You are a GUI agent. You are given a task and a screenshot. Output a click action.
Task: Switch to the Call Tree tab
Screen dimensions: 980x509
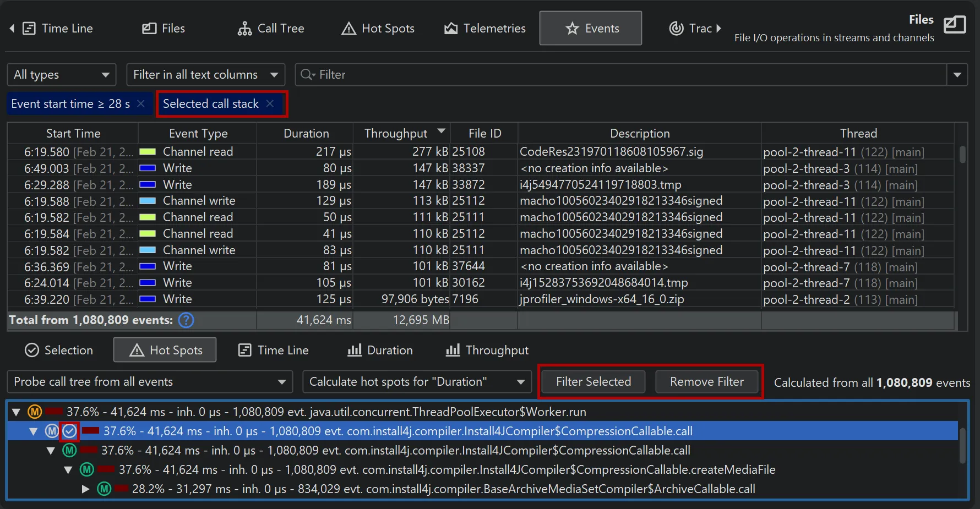[270, 28]
